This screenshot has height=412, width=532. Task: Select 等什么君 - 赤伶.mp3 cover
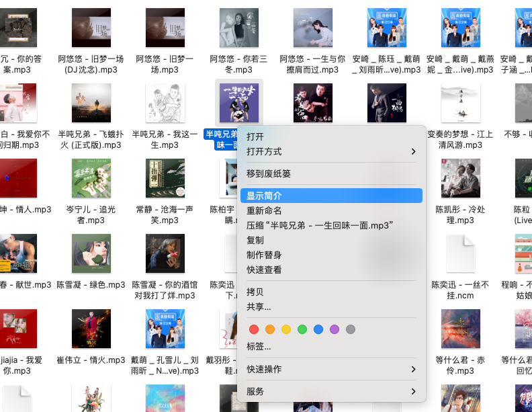pos(460,329)
